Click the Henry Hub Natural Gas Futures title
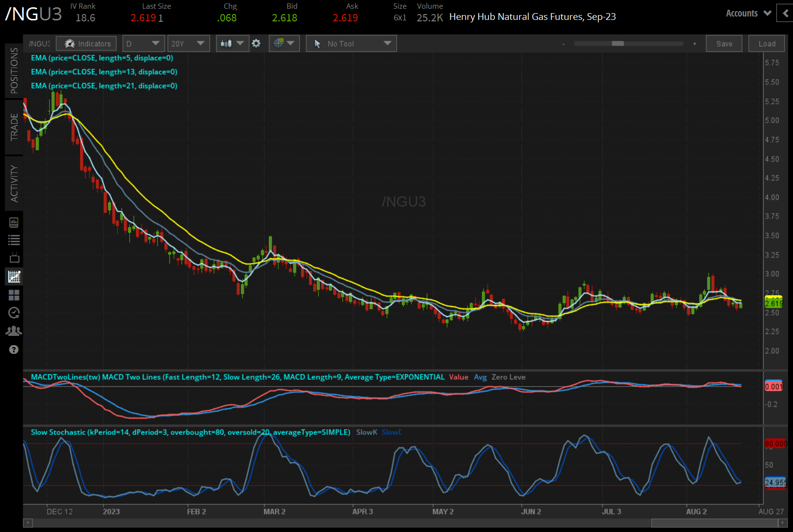The width and height of the screenshot is (793, 532). (533, 17)
